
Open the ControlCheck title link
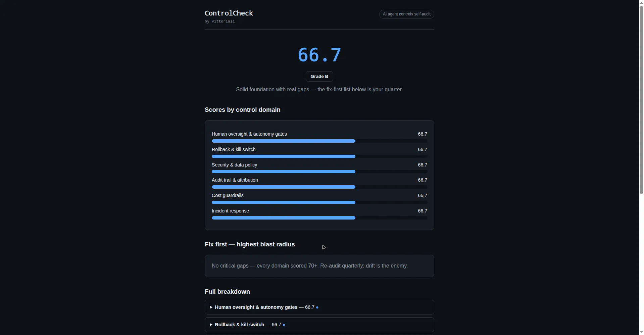pyautogui.click(x=229, y=13)
